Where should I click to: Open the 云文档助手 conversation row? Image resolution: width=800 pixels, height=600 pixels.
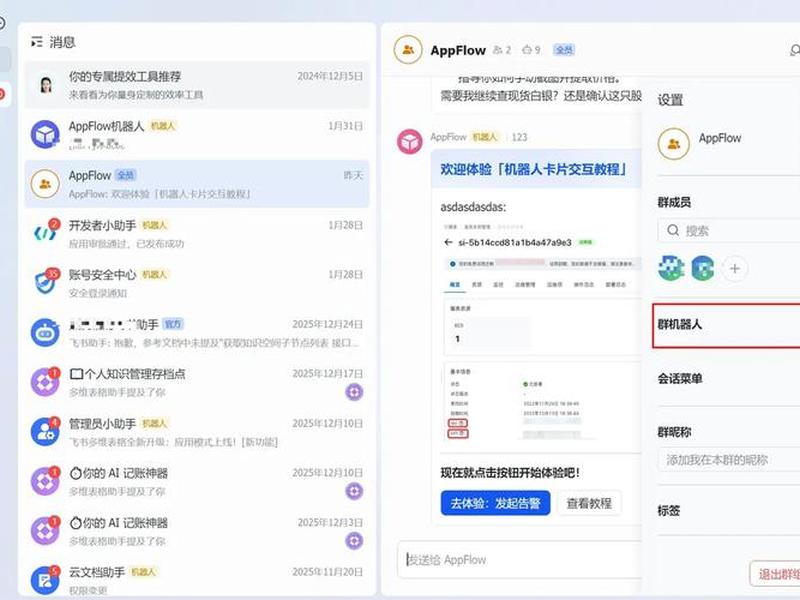coord(197,580)
